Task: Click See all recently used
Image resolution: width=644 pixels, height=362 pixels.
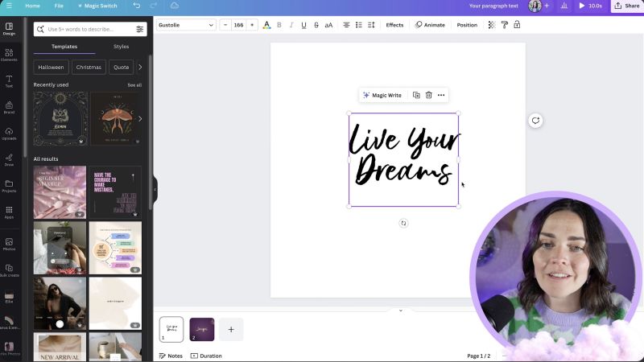Action: (134, 85)
